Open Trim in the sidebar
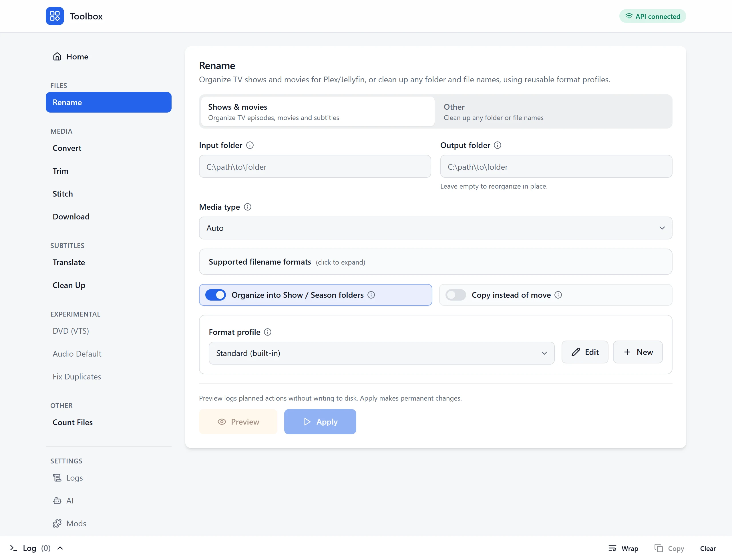This screenshot has height=560, width=732. coord(108,171)
